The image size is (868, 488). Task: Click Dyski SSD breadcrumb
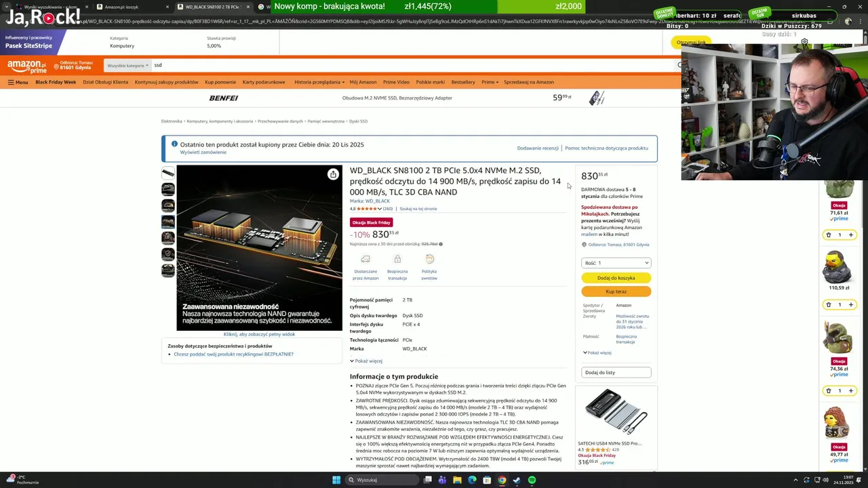(358, 121)
